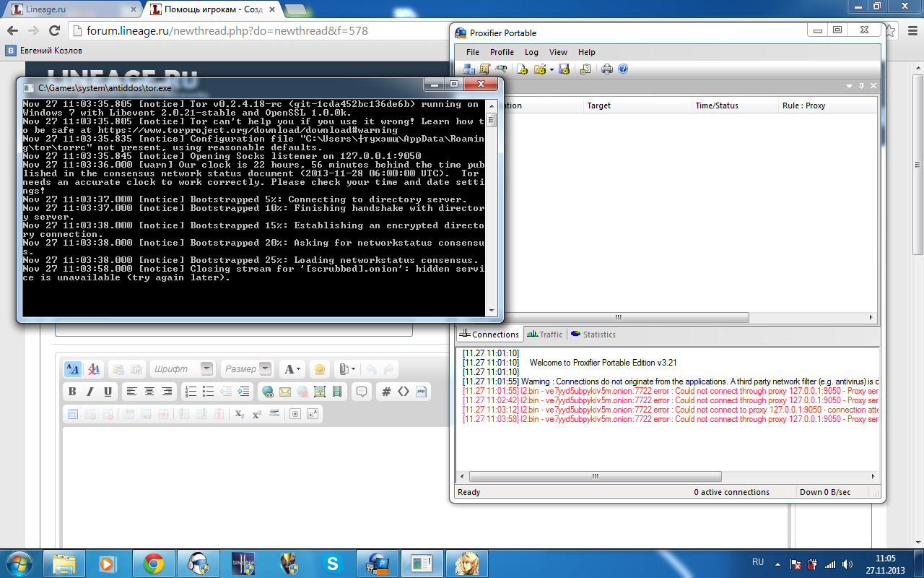The width and height of the screenshot is (924, 578).
Task: Insert an email link icon
Action: coord(285,392)
